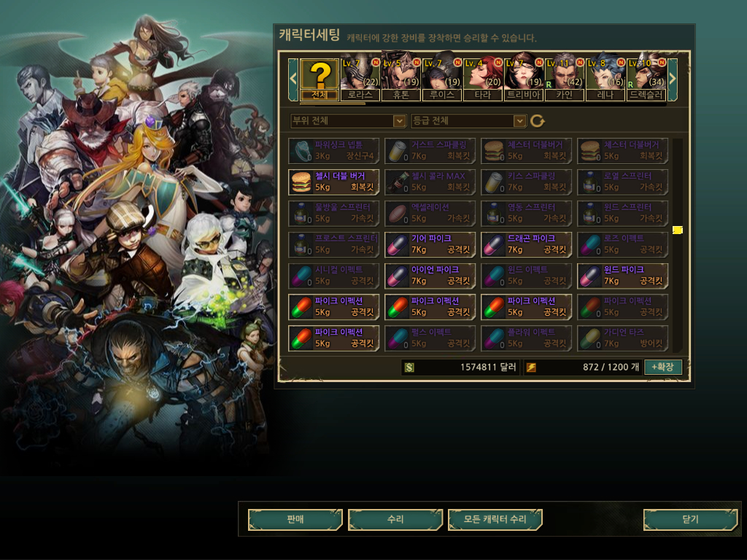
Task: Click the 파워싱크 넵튠 accessory item
Action: [333, 150]
